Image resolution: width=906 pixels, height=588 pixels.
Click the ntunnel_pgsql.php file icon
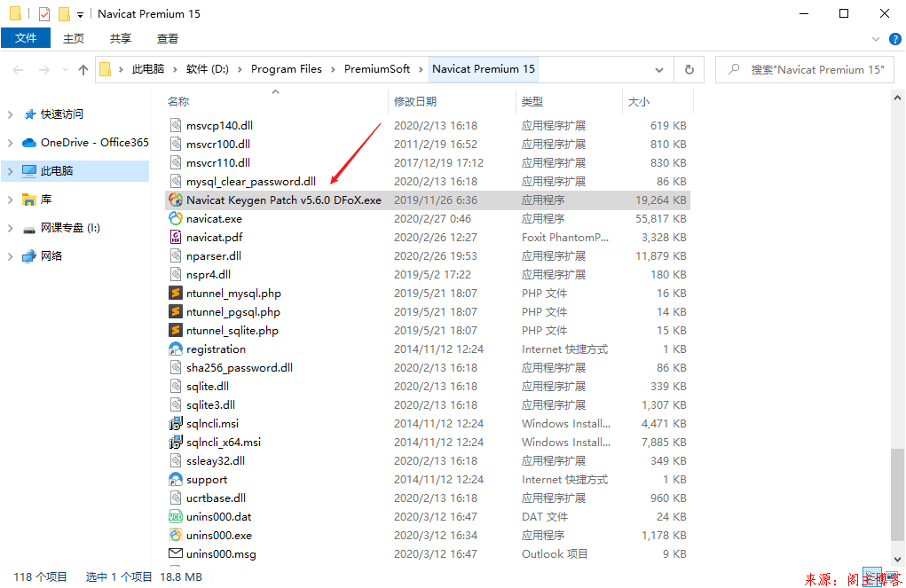click(x=176, y=311)
